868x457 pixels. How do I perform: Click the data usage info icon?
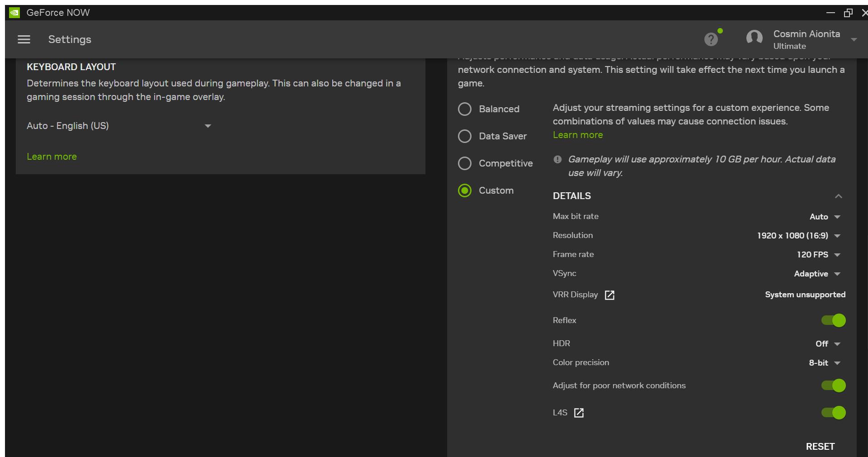[557, 159]
